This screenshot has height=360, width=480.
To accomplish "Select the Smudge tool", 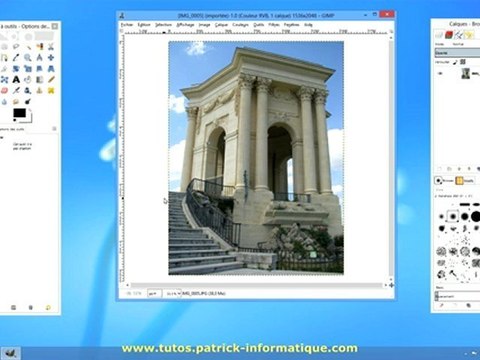I will [x=16, y=101].
